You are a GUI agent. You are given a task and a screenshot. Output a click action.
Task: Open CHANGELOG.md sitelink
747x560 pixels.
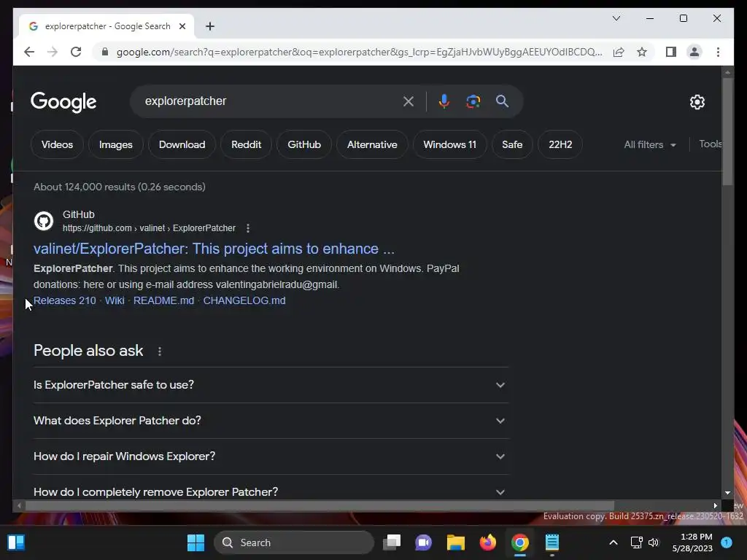click(x=244, y=301)
